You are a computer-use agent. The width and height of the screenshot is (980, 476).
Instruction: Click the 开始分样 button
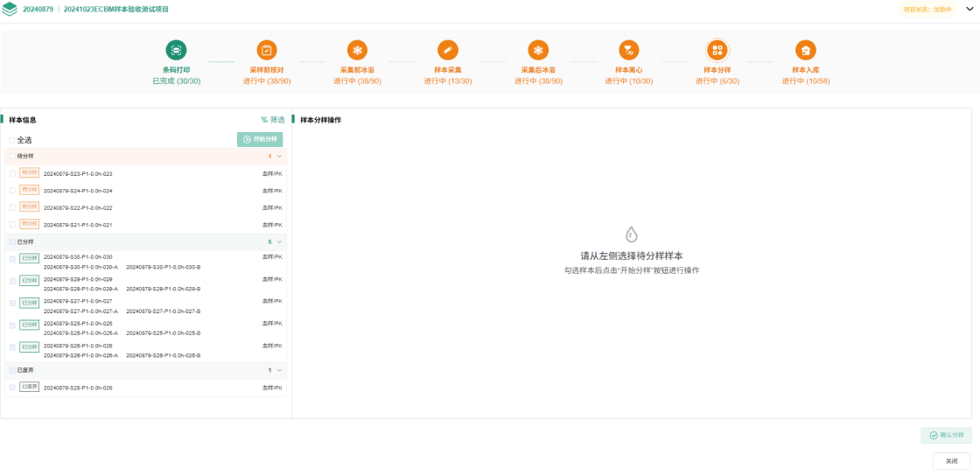point(260,139)
